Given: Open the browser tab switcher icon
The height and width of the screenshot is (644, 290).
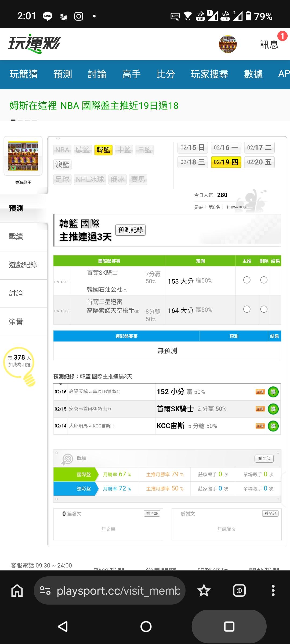Looking at the screenshot, I should click(x=239, y=591).
